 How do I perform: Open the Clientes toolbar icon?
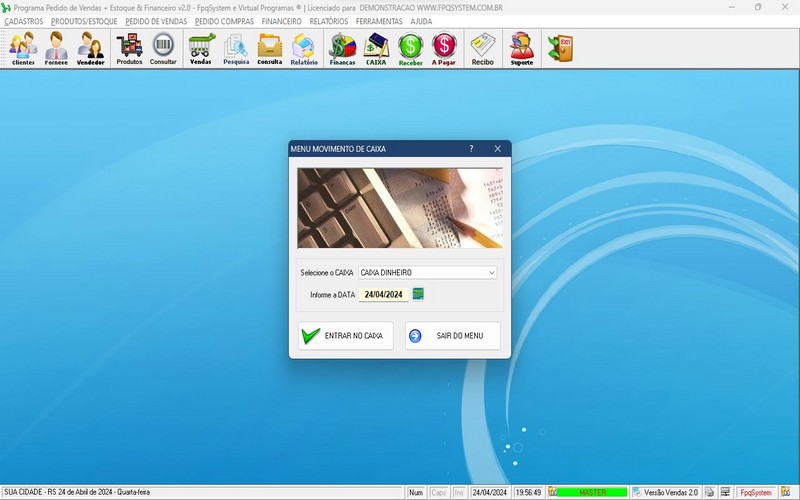click(23, 48)
